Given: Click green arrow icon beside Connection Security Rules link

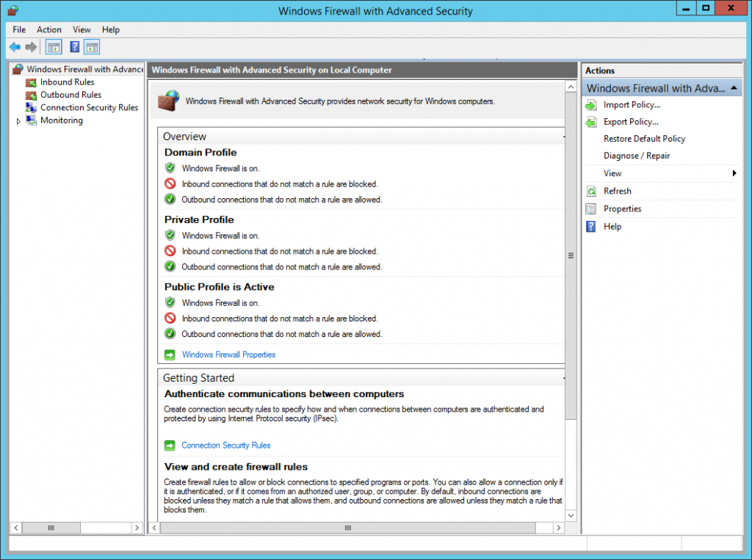Looking at the screenshot, I should pyautogui.click(x=170, y=446).
